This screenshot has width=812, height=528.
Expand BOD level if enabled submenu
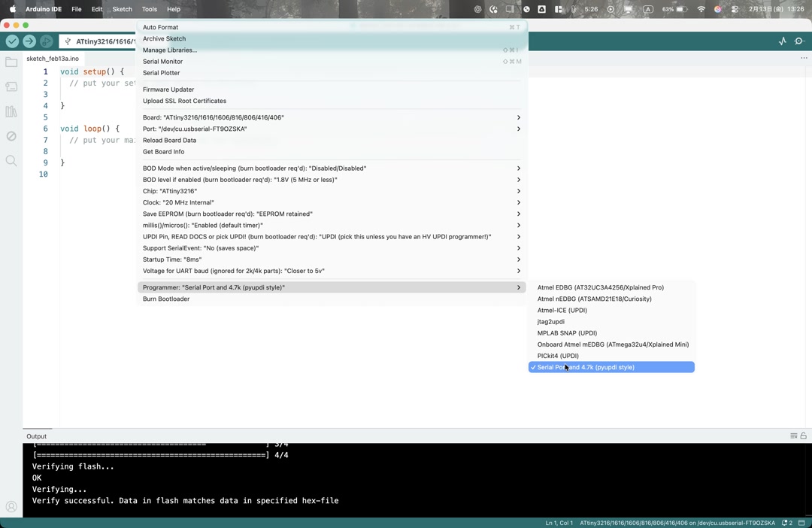332,179
